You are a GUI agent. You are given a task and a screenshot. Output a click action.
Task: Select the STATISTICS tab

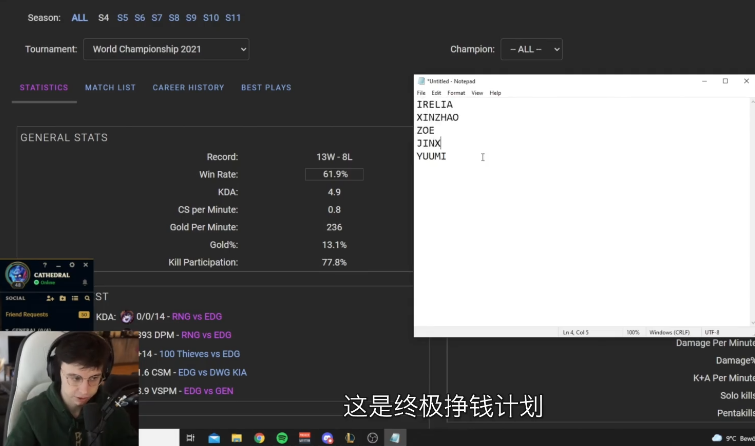tap(44, 88)
